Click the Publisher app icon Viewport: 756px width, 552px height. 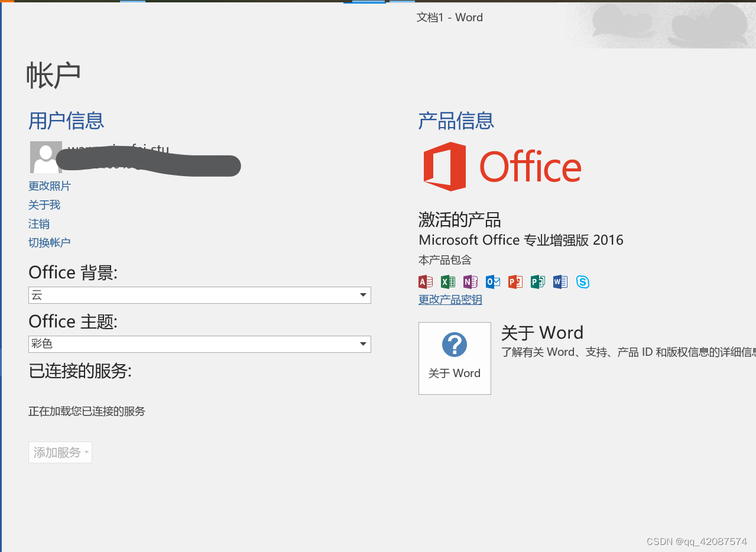[x=538, y=282]
